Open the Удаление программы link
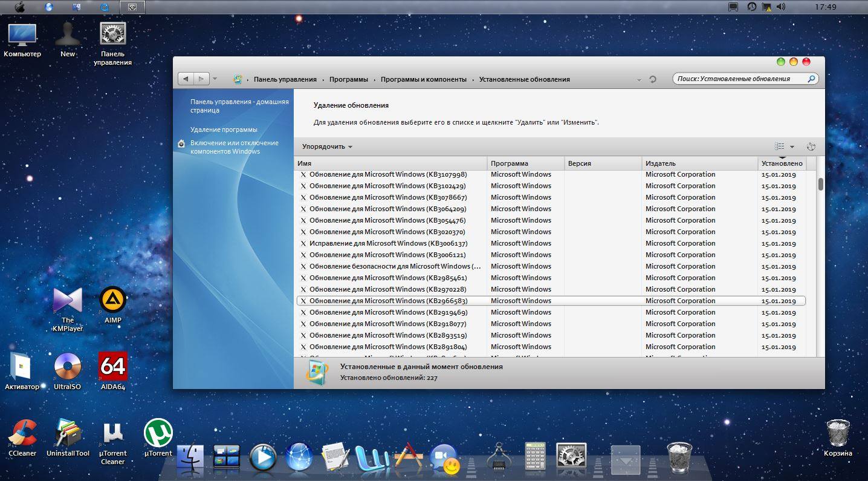Screen dimensions: 868x481 224,129
